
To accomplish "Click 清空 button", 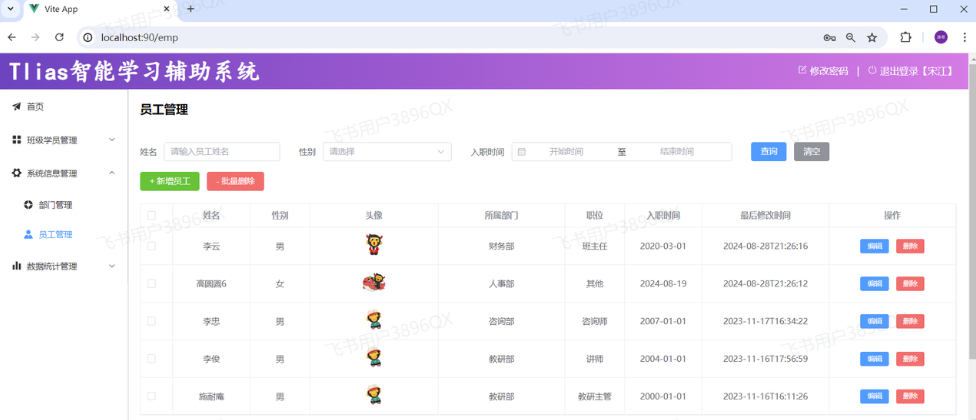I will [x=812, y=151].
